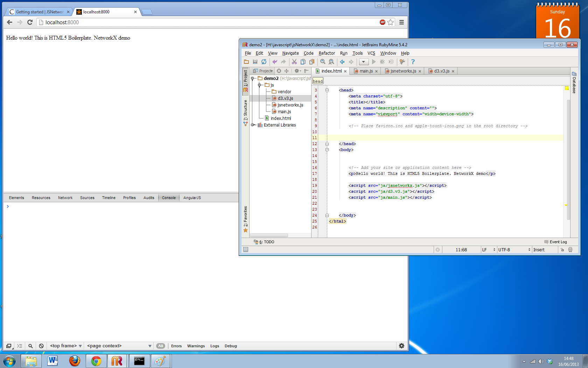This screenshot has width=588, height=368.
Task: Click the blue Help question mark icon
Action: click(x=413, y=62)
